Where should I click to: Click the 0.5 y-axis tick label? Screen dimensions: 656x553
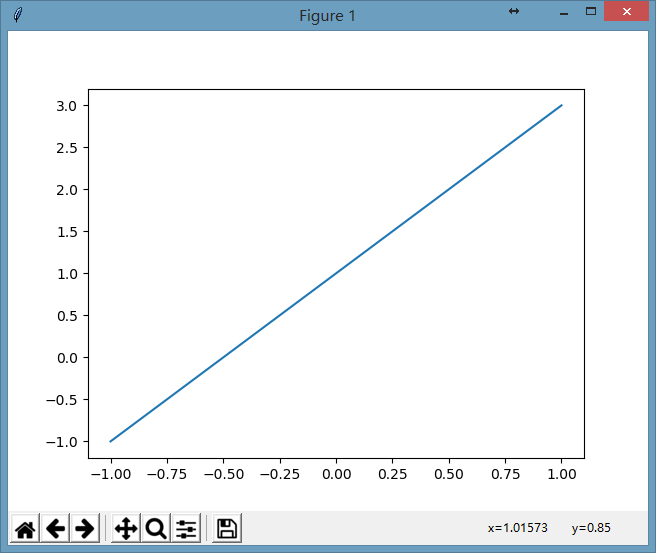pos(67,316)
